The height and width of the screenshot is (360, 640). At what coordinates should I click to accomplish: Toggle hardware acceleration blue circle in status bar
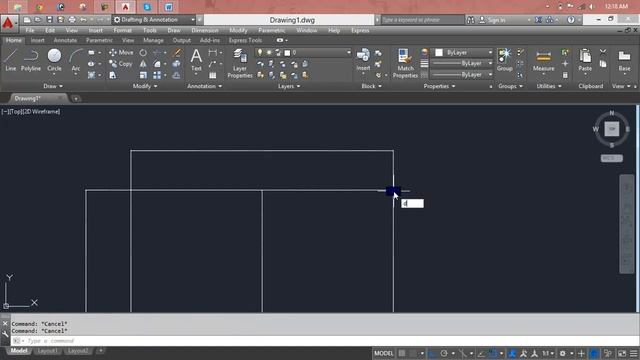coord(595,353)
